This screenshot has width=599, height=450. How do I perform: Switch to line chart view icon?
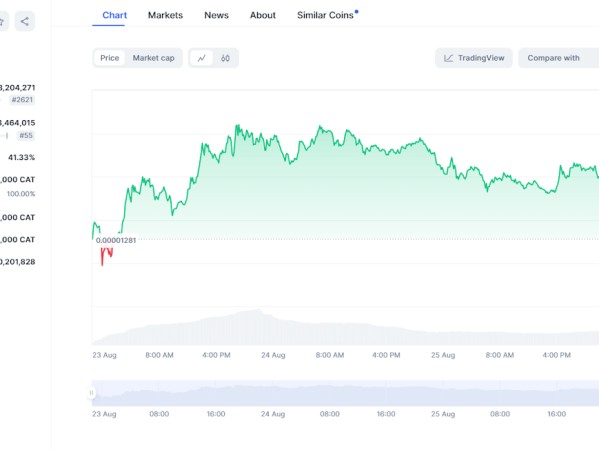click(201, 58)
